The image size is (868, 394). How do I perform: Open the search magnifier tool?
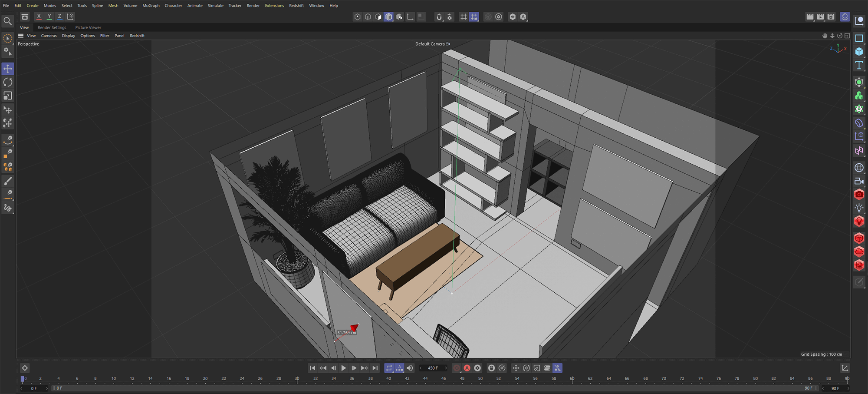pos(7,21)
